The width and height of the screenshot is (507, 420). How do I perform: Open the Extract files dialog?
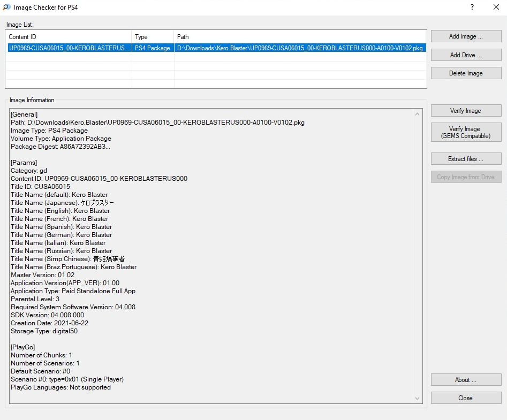click(x=466, y=159)
